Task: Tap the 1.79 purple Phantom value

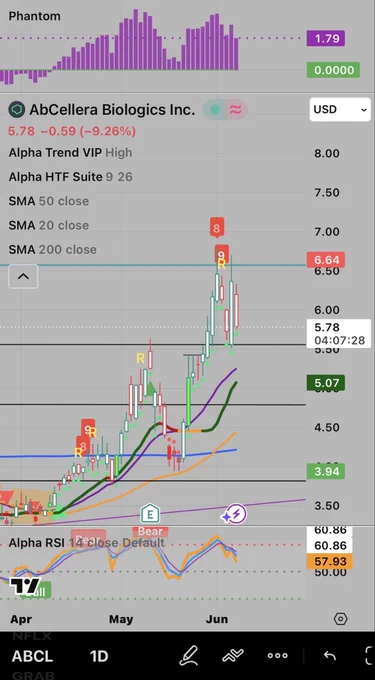Action: (326, 38)
